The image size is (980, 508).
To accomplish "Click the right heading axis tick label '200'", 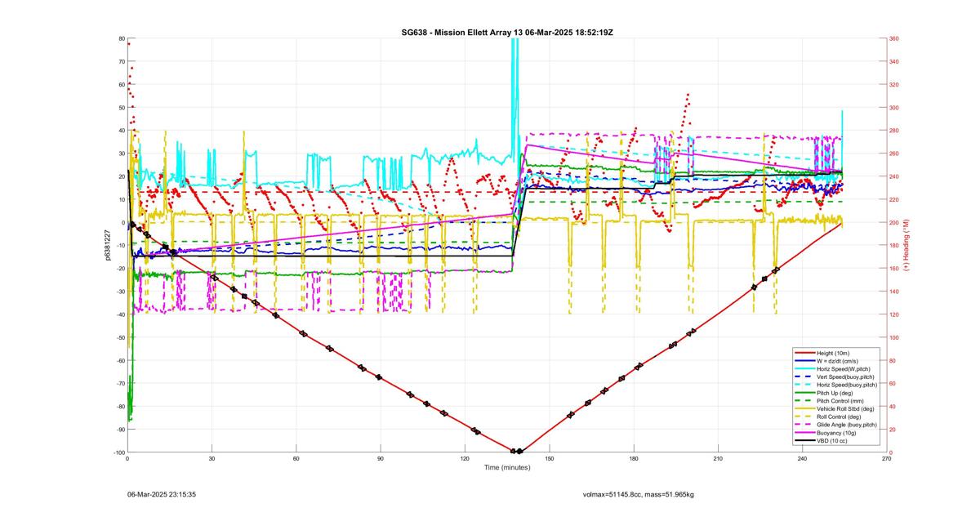I will (894, 222).
